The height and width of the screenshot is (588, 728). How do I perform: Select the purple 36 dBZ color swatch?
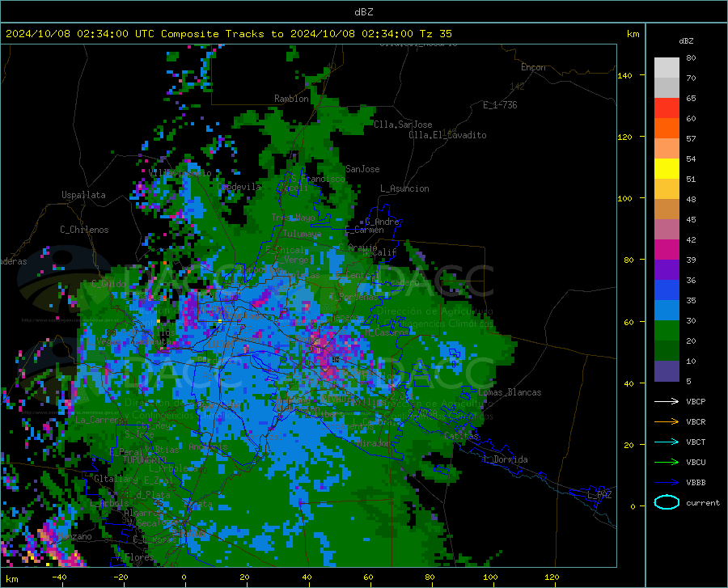667,270
